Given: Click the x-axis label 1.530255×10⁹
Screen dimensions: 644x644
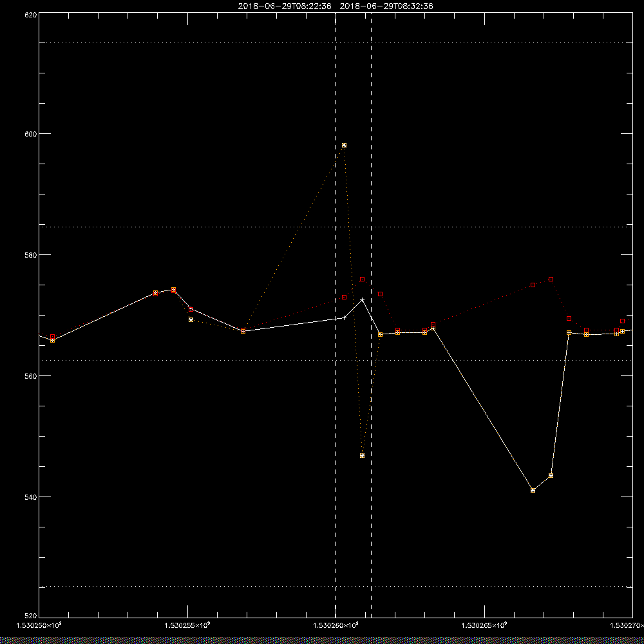Looking at the screenshot, I should point(187,625).
